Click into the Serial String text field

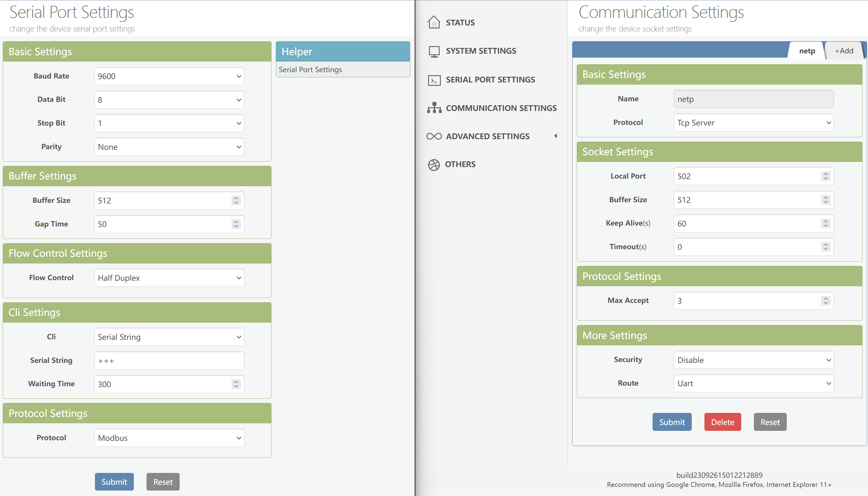click(x=169, y=360)
